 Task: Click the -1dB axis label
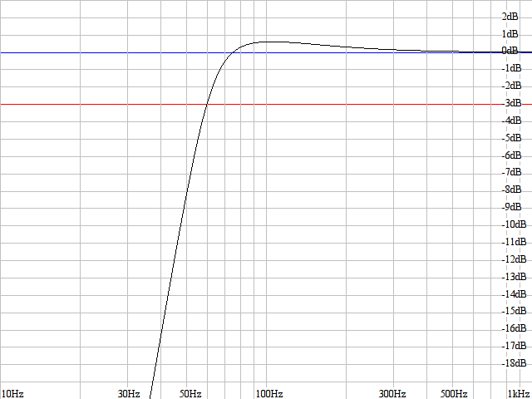tap(511, 68)
